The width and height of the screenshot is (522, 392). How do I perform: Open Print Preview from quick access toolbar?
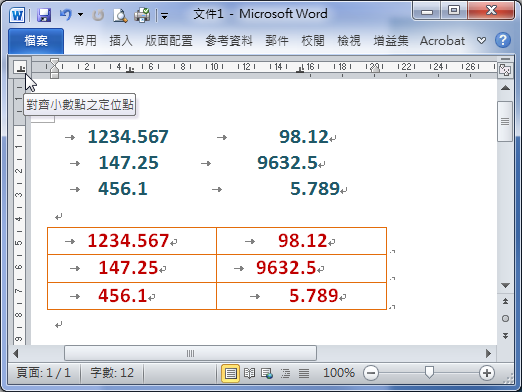(x=120, y=15)
